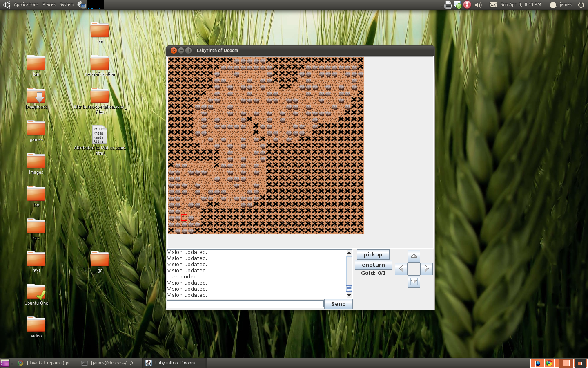Open the Places menu
The width and height of the screenshot is (588, 368).
[x=49, y=5]
